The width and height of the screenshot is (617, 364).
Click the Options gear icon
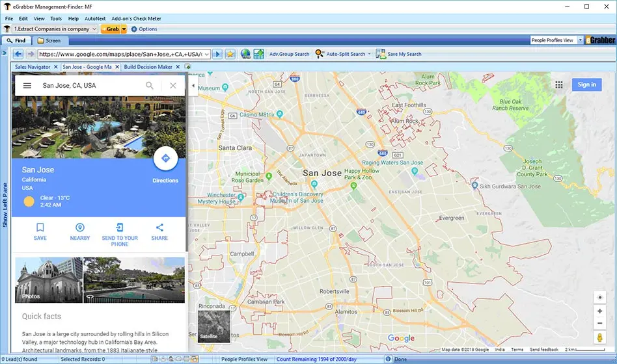[134, 29]
